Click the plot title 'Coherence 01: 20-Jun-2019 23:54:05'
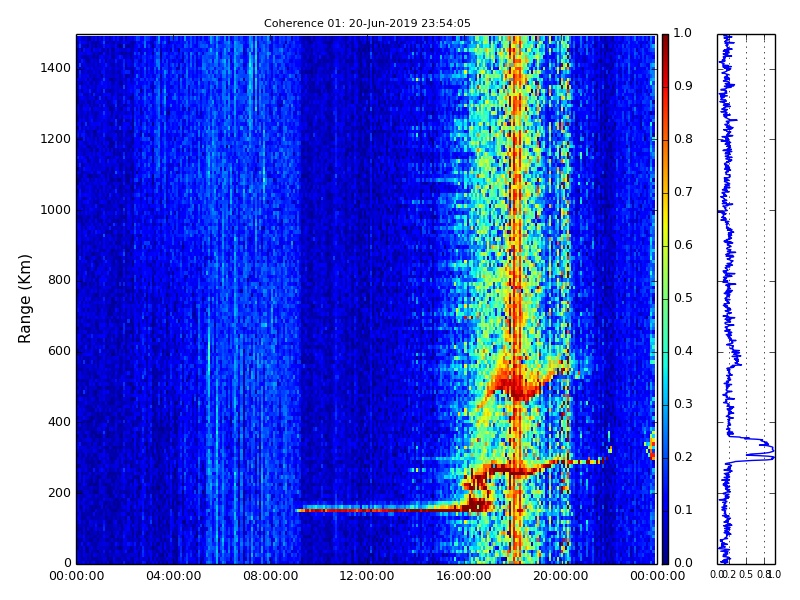This screenshot has height=600, width=800. (367, 23)
